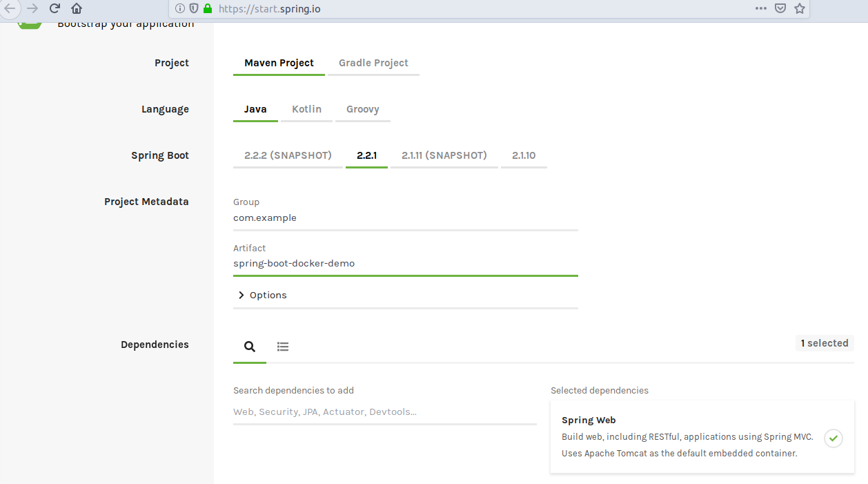Click the green padlock security icon
Image resolution: width=868 pixels, height=484 pixels.
(208, 8)
